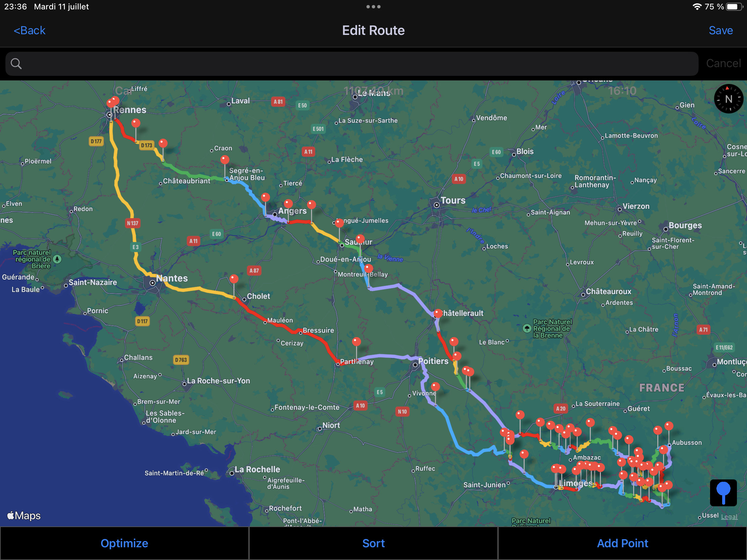This screenshot has height=560, width=747.
Task: Optimize the route order
Action: coord(124,543)
